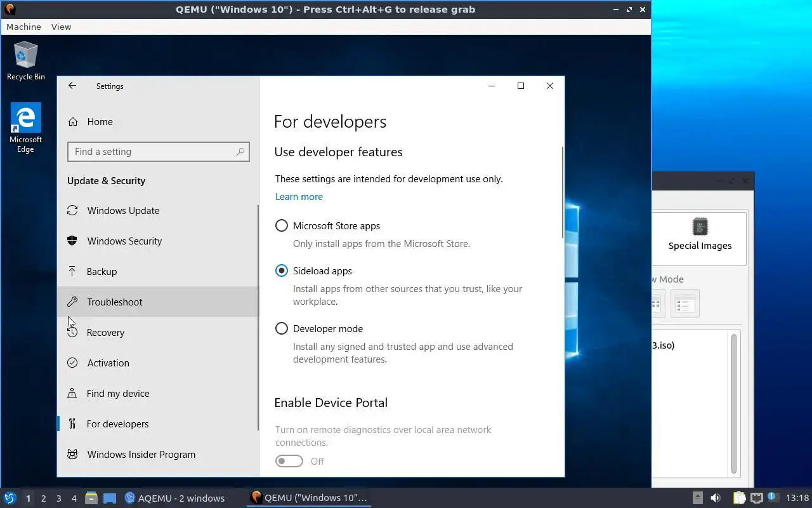Click the AQEMU list vertical scrollbar

point(734,404)
